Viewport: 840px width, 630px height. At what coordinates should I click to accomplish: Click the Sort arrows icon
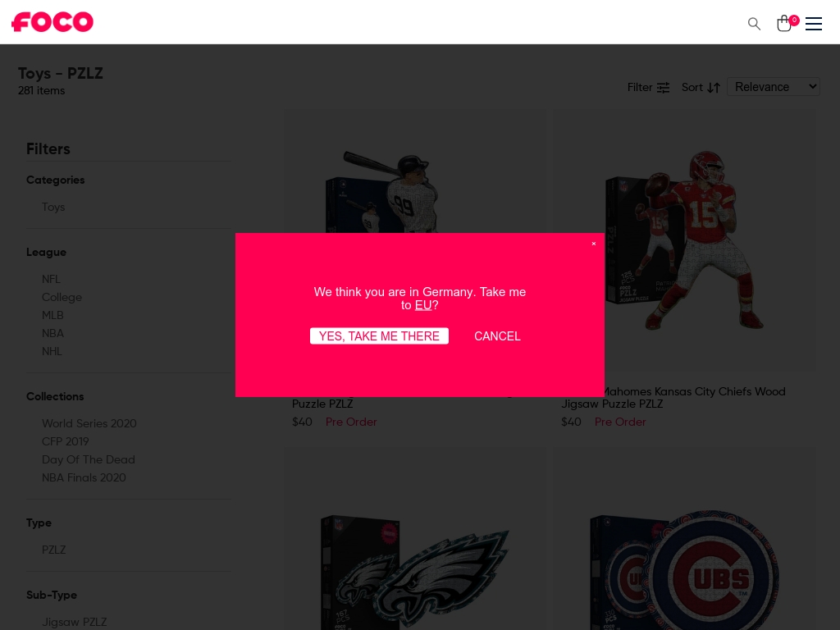point(714,88)
